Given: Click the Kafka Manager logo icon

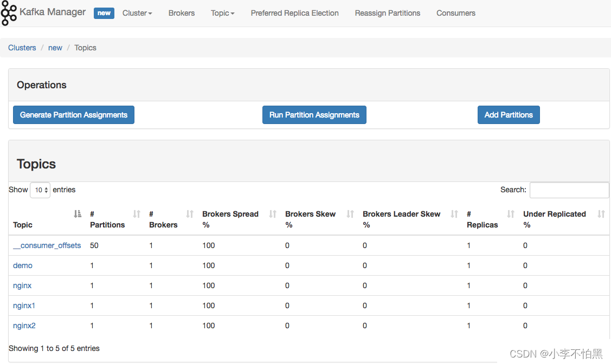Looking at the screenshot, I should tap(9, 13).
